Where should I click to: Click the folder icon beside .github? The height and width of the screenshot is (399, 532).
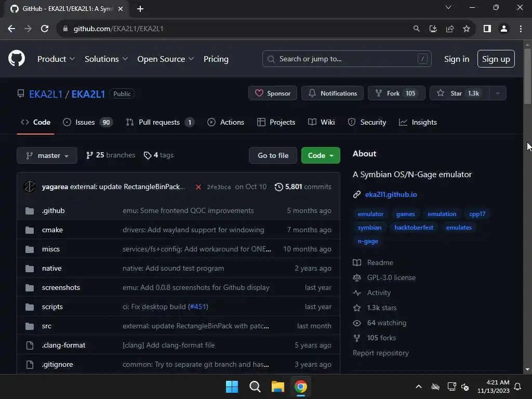[x=30, y=211]
